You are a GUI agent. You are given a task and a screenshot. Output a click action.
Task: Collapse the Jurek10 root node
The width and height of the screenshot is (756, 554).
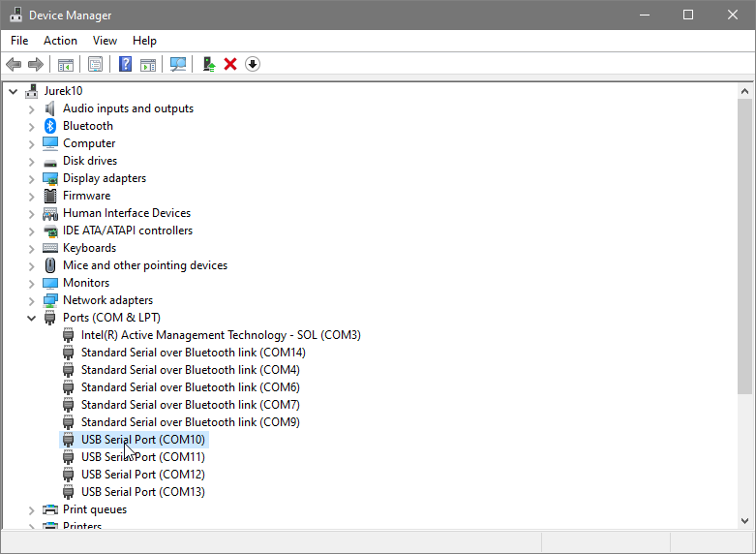13,91
